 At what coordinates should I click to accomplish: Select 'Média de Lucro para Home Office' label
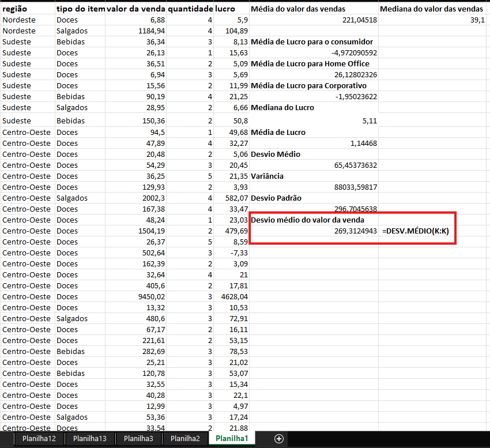click(x=314, y=63)
